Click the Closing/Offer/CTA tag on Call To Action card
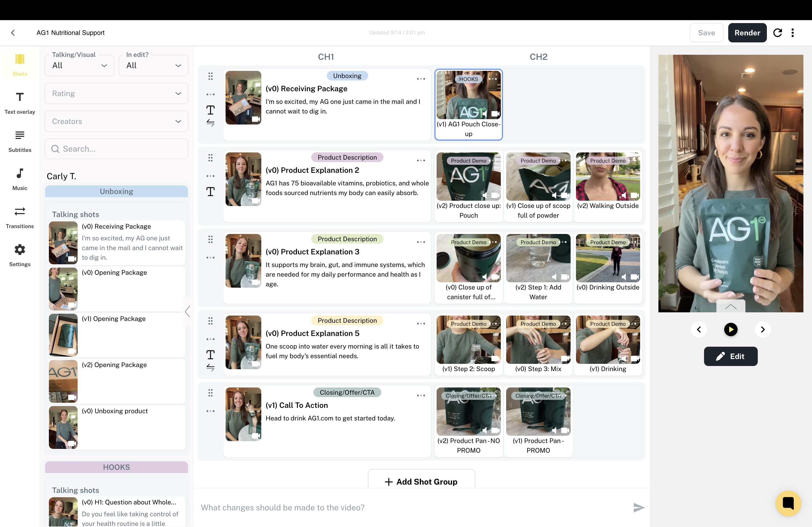Screen dimensions: 812x527 347,392
